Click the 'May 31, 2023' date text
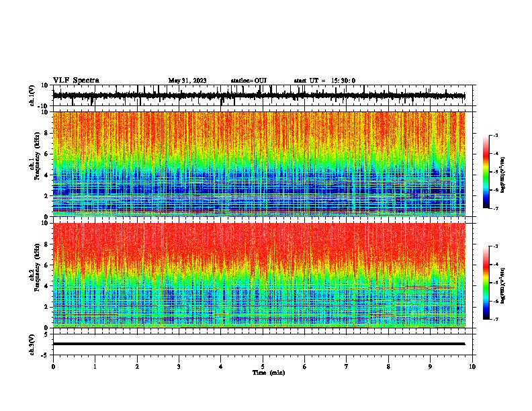The width and height of the screenshot is (532, 411). coord(187,81)
